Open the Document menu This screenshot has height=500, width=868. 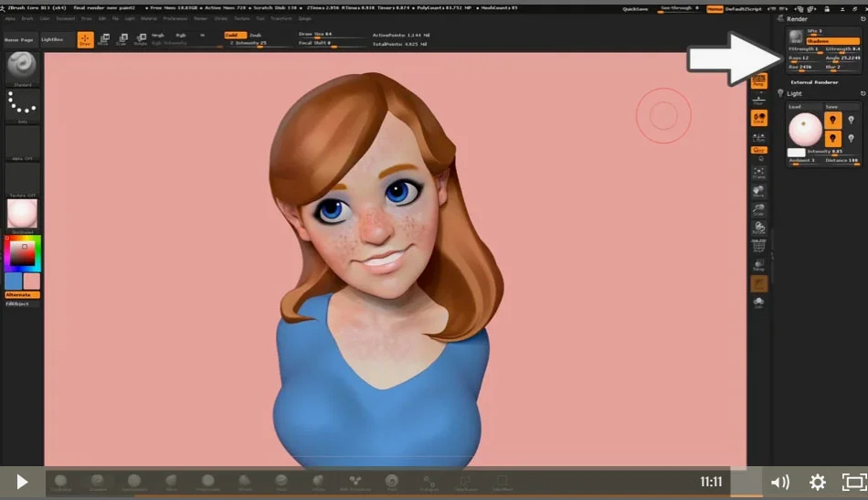[65, 18]
